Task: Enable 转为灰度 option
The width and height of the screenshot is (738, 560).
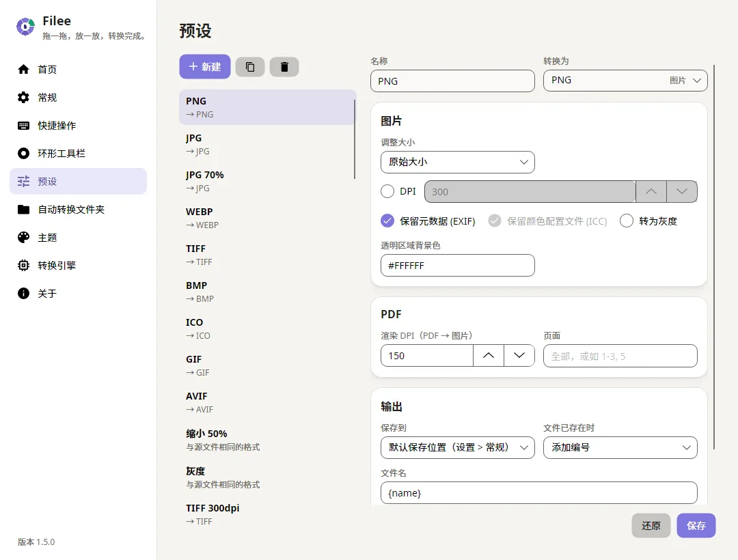Action: pyautogui.click(x=627, y=221)
